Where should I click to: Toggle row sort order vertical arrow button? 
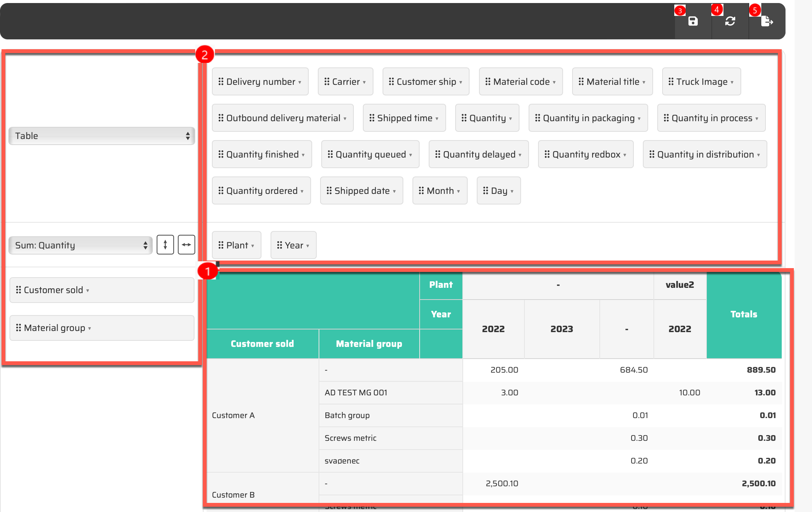165,245
